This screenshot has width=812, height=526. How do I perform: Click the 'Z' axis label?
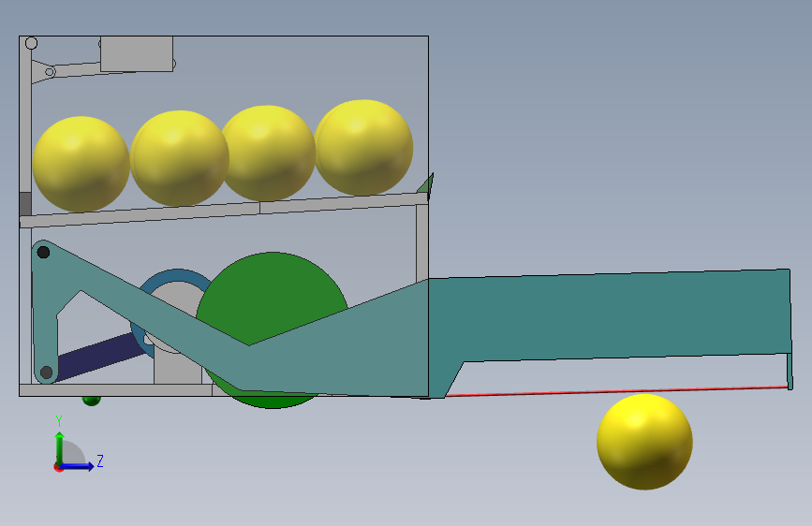pos(100,460)
